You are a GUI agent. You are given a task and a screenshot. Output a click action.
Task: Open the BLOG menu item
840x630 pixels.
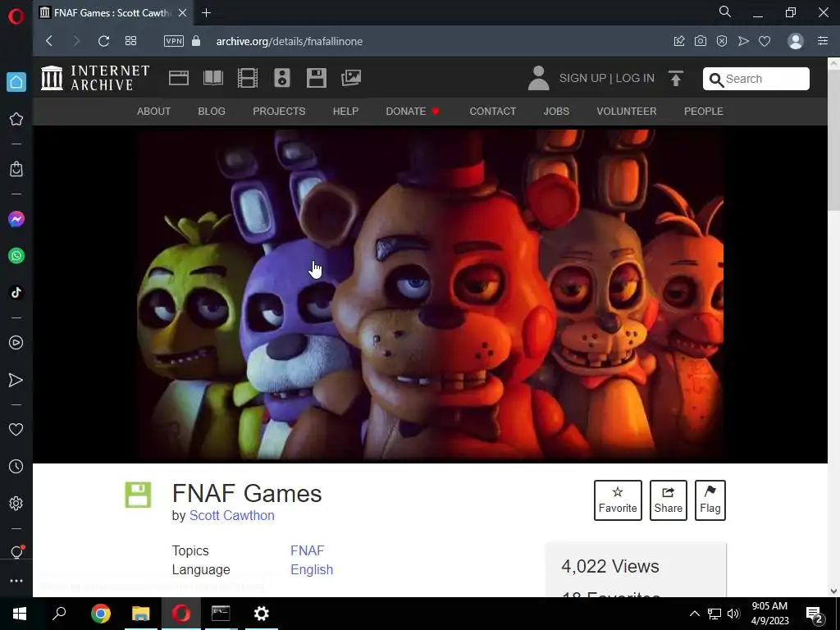click(x=212, y=112)
